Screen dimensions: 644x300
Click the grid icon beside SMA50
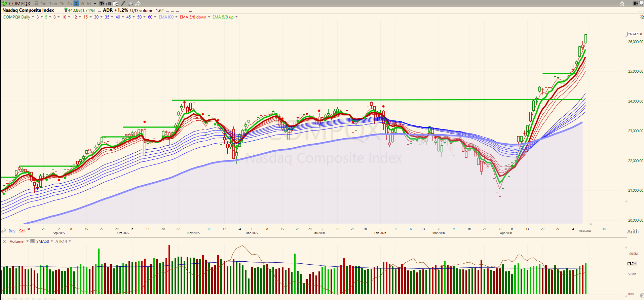[x=33, y=241]
